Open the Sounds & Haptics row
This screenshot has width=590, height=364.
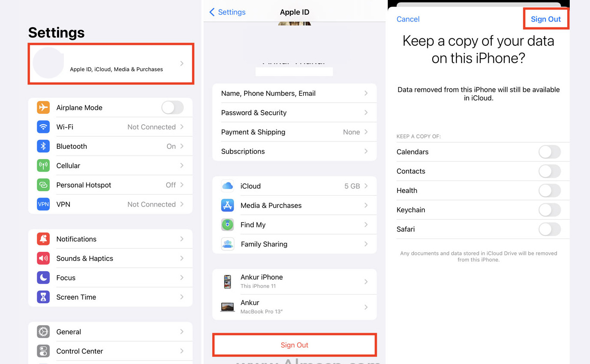click(x=110, y=258)
